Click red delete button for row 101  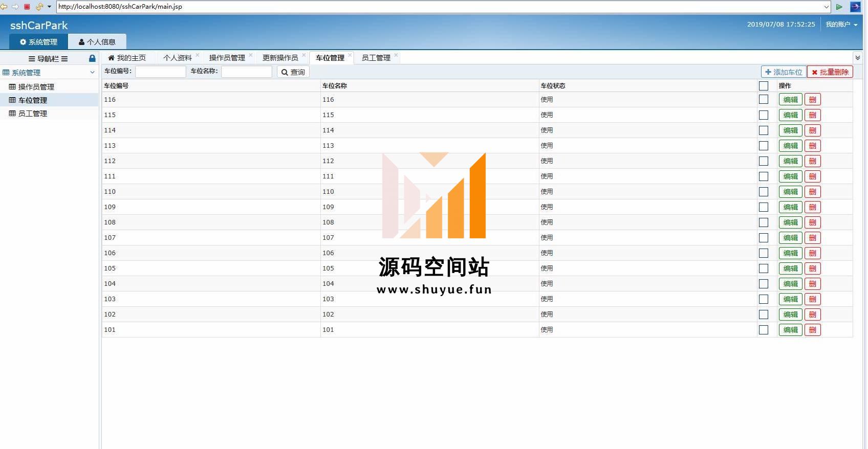click(x=813, y=330)
